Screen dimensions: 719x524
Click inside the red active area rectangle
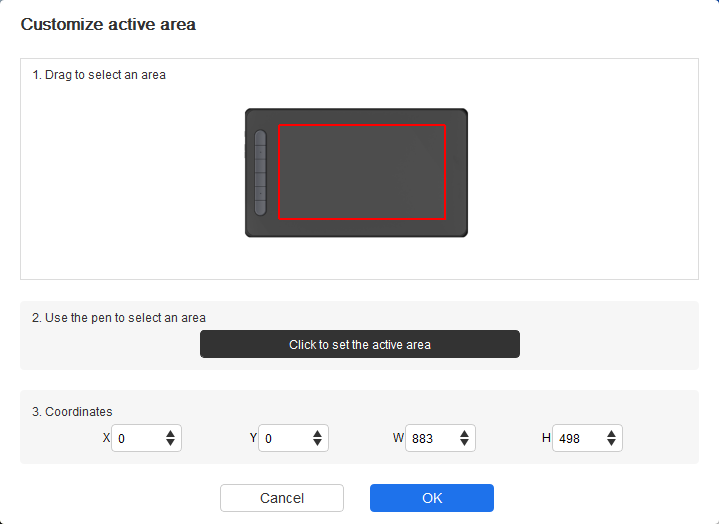362,172
